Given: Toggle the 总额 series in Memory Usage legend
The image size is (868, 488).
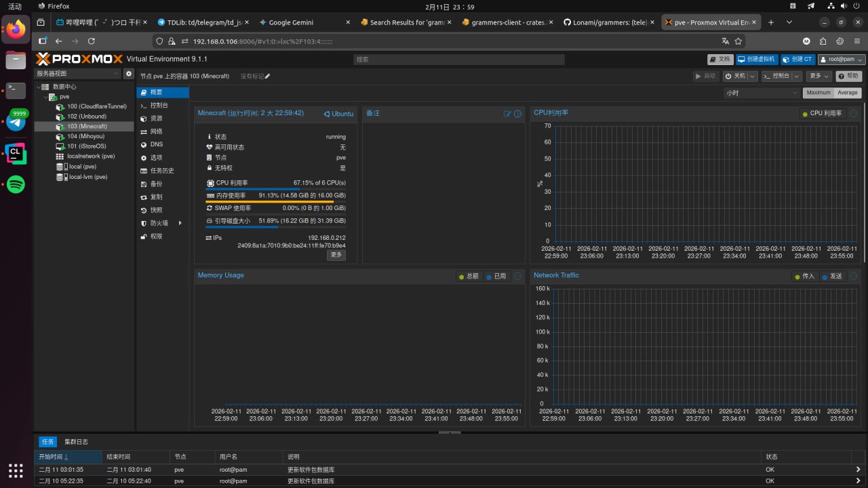Looking at the screenshot, I should click(x=469, y=277).
